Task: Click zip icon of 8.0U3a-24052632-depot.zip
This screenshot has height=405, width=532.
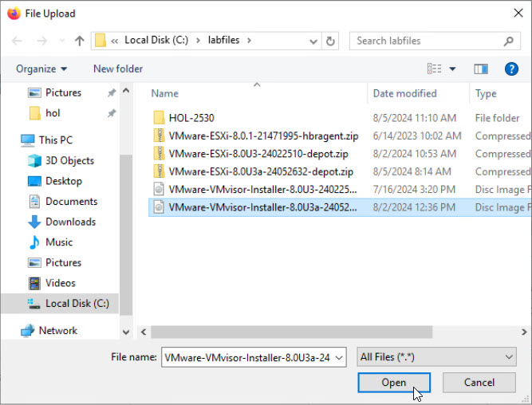Action: 159,172
